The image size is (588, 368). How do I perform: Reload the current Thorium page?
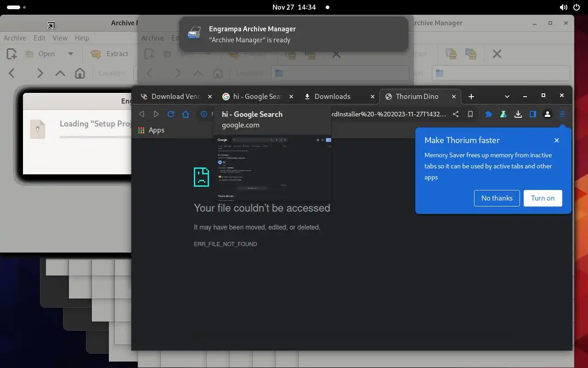point(171,114)
